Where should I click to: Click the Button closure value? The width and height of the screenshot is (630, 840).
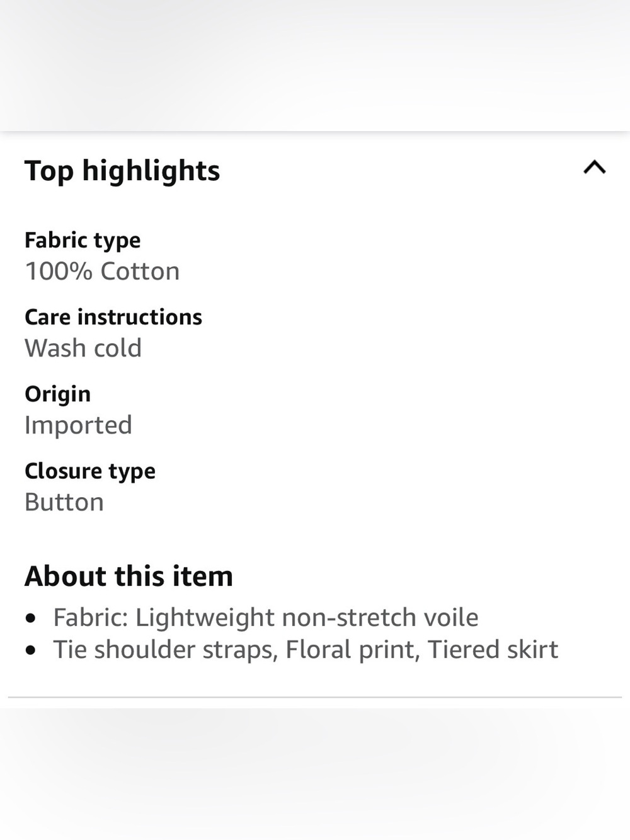click(64, 502)
